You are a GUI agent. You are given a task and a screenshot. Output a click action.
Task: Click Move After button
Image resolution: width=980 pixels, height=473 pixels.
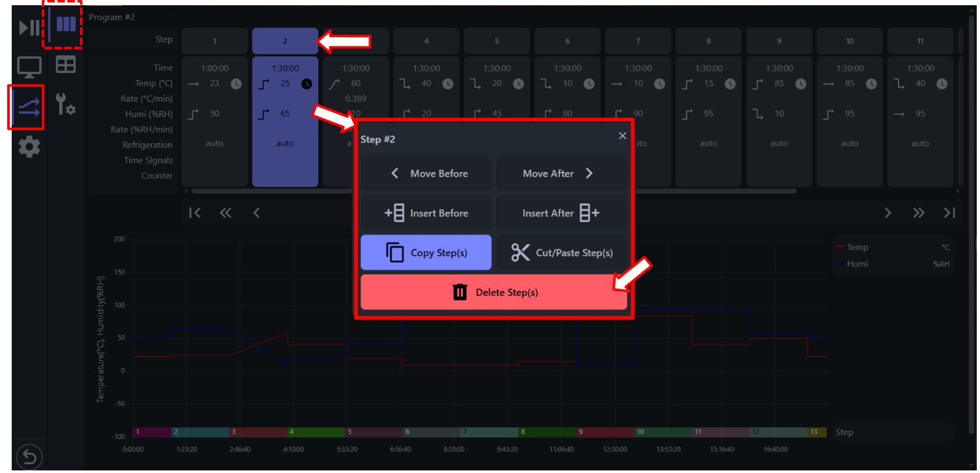[x=562, y=173]
